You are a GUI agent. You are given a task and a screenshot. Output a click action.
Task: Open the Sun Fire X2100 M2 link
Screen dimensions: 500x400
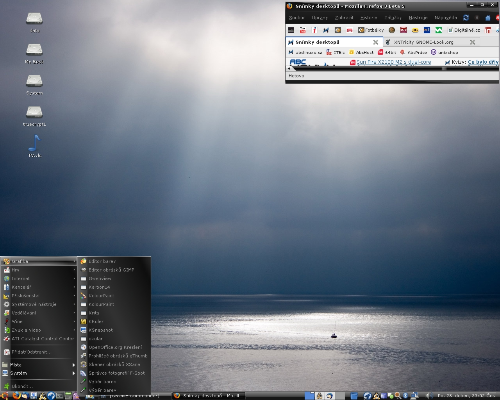[x=394, y=62]
